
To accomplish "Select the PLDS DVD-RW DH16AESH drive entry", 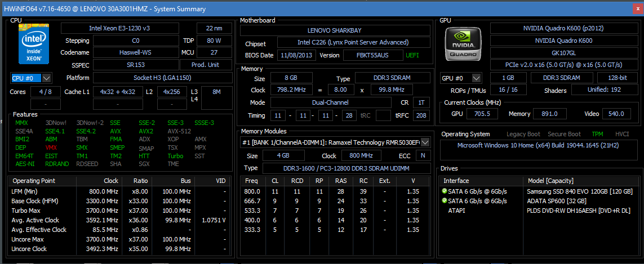I will click(538, 210).
